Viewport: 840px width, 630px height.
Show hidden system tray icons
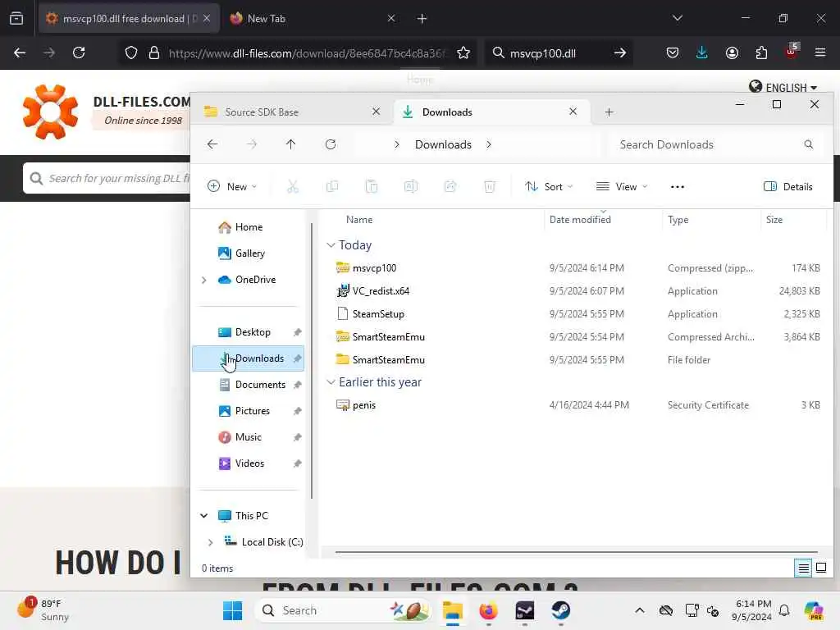[640, 610]
